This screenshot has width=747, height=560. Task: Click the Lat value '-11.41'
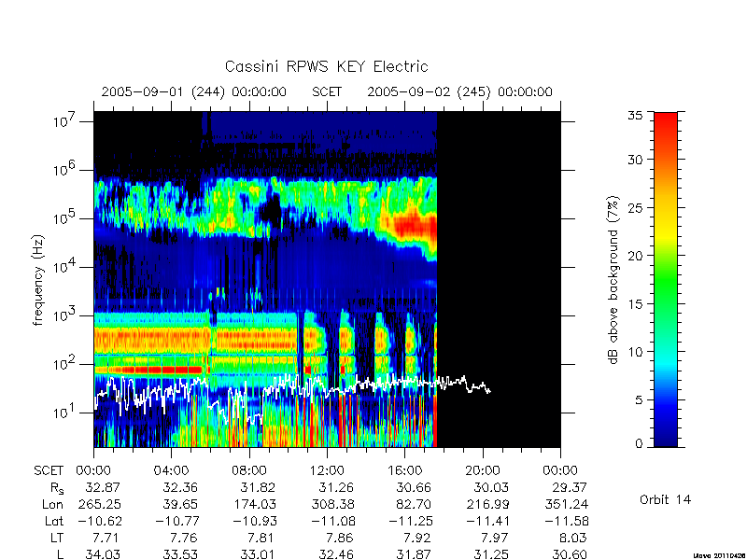click(x=488, y=521)
